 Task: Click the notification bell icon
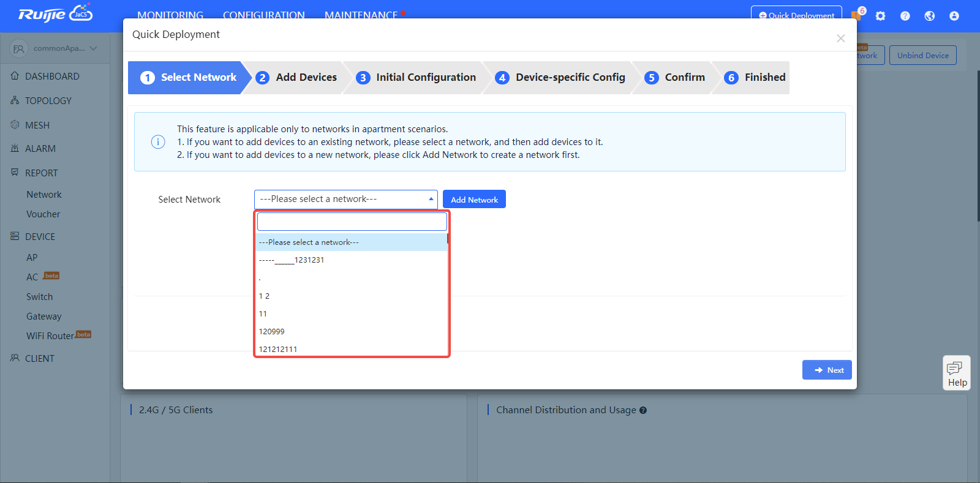point(857,15)
